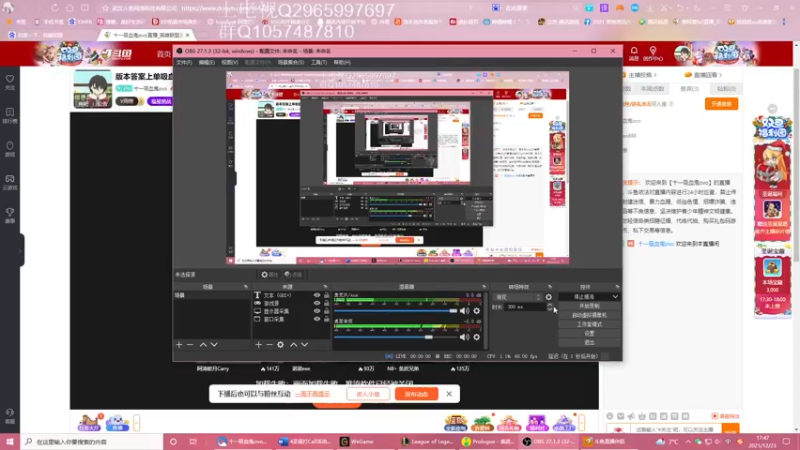Add a new source with plus icon in Sources panel
The width and height of the screenshot is (800, 450).
tap(259, 345)
